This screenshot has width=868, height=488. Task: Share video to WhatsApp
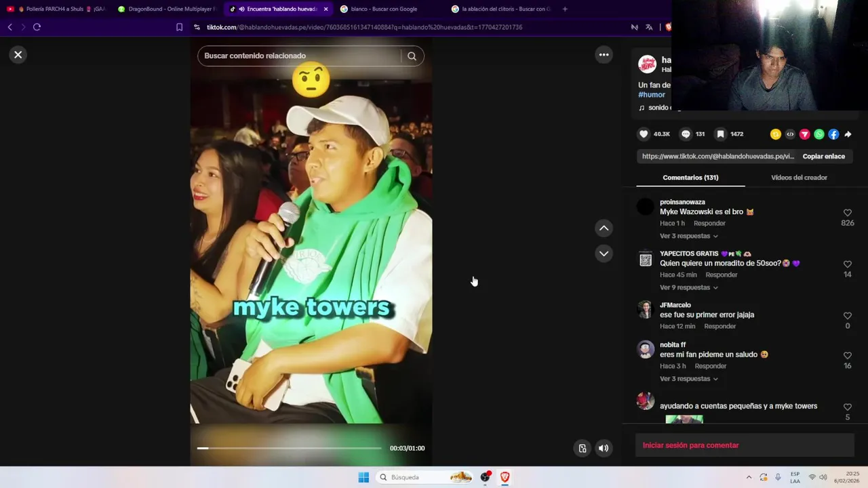tap(819, 134)
